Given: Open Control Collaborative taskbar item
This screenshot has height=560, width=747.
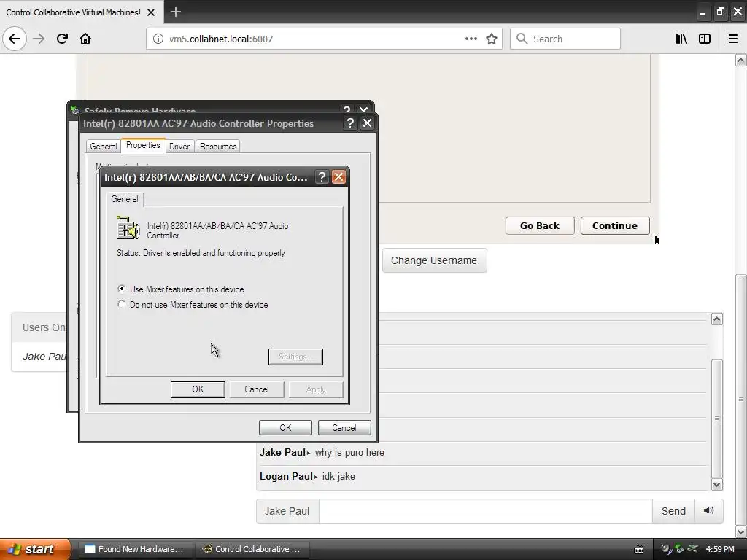Looking at the screenshot, I should point(252,549).
